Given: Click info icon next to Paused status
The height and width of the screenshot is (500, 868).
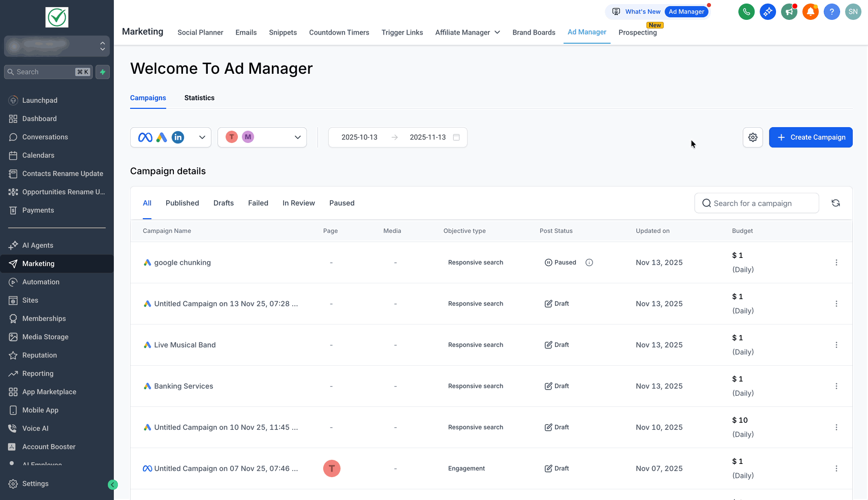Looking at the screenshot, I should pos(589,262).
